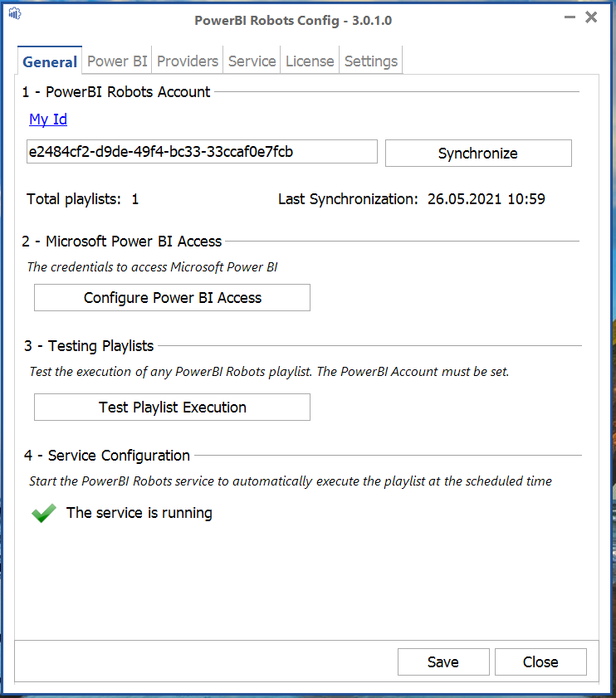Image resolution: width=616 pixels, height=698 pixels.
Task: Open the License tab
Action: pos(310,61)
